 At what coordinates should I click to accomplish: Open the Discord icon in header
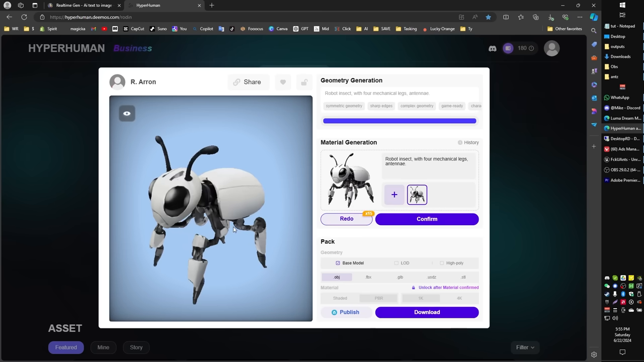click(493, 48)
